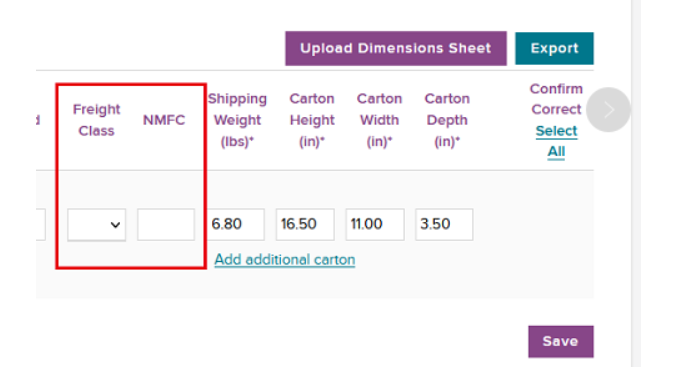Click the NMFC column header
This screenshot has width=687, height=367.
point(164,120)
